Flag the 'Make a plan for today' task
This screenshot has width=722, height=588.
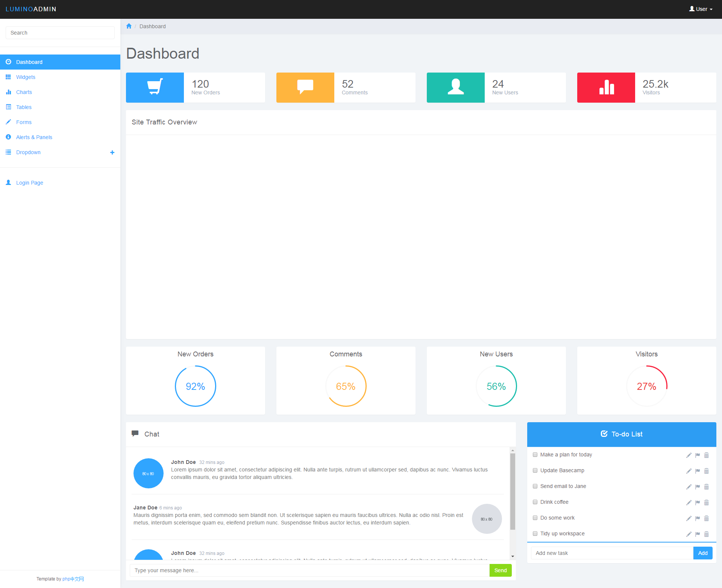pyautogui.click(x=698, y=455)
